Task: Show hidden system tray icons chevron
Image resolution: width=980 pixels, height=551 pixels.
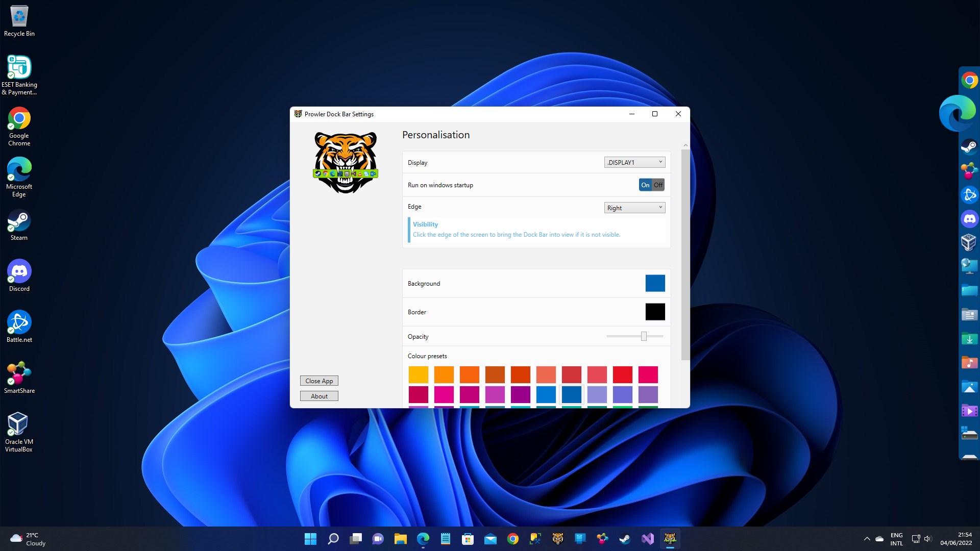Action: pyautogui.click(x=867, y=539)
